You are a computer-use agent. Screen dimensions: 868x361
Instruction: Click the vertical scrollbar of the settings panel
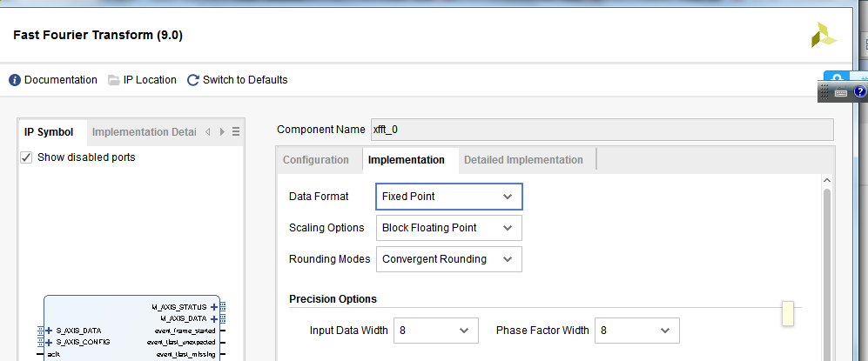pos(827,261)
